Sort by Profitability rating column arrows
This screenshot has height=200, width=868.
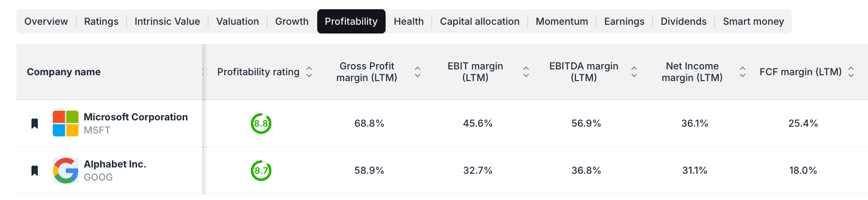tap(309, 72)
